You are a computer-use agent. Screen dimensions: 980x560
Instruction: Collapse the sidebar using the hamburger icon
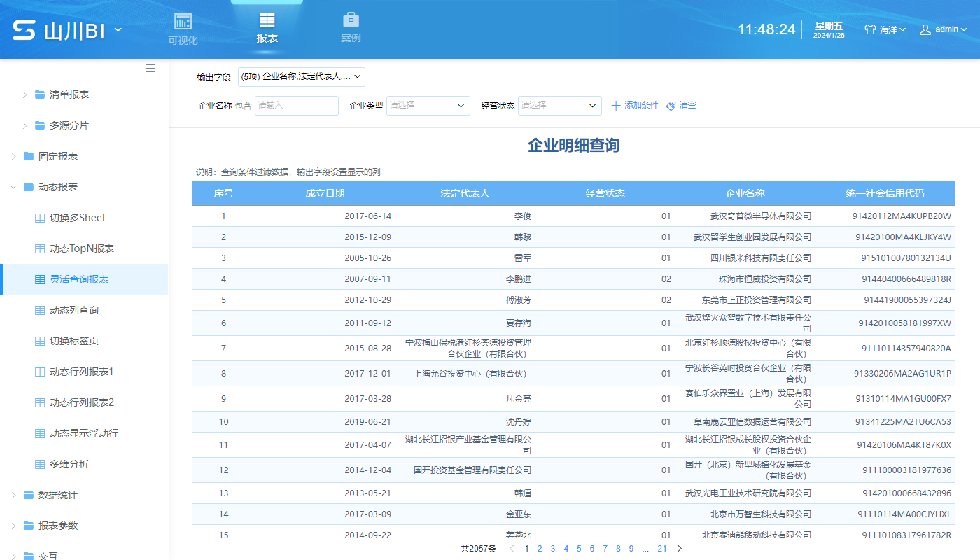pos(150,68)
